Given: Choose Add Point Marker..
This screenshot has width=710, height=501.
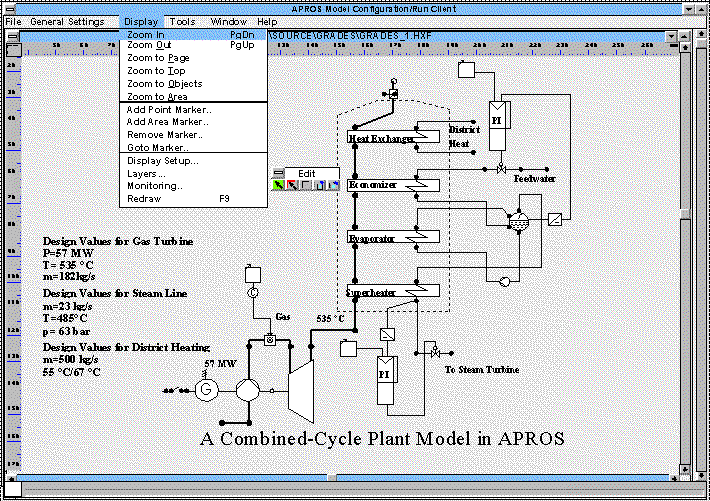Looking at the screenshot, I should [x=193, y=110].
